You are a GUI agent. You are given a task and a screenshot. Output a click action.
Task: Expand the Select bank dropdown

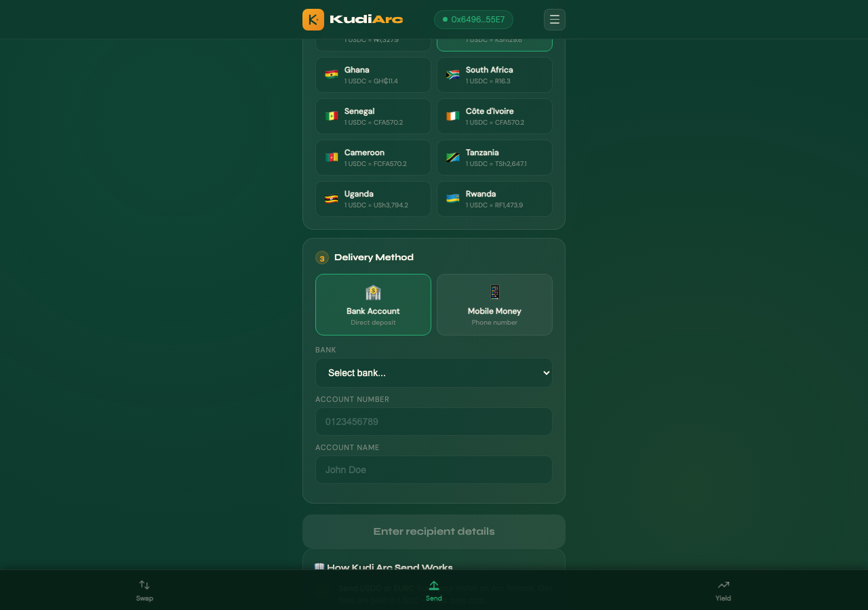click(434, 373)
